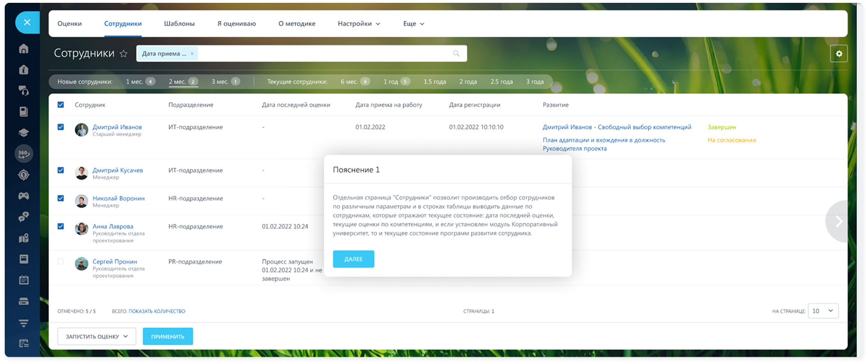Image resolution: width=868 pixels, height=364 pixels.
Task: Click the next arrow on the right edge
Action: pyautogui.click(x=838, y=221)
